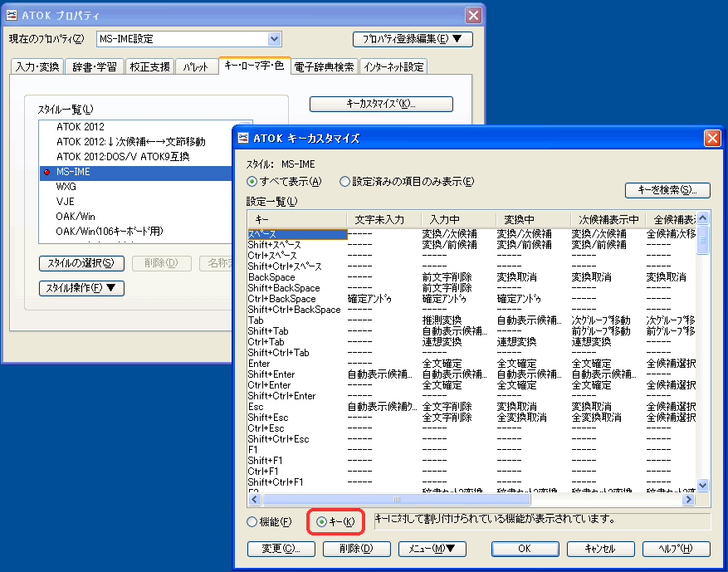Open プロパティ登録編集 dropdown button
728x572 pixels.
coord(413,39)
